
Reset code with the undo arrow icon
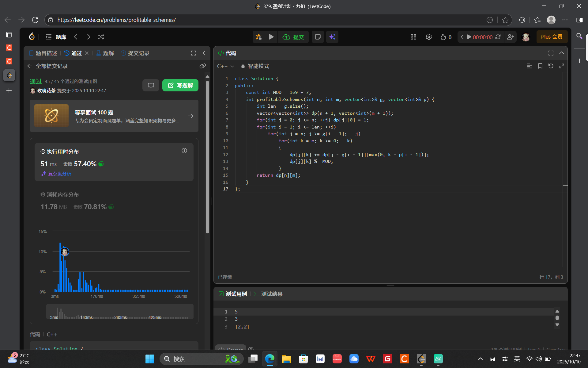pos(551,66)
